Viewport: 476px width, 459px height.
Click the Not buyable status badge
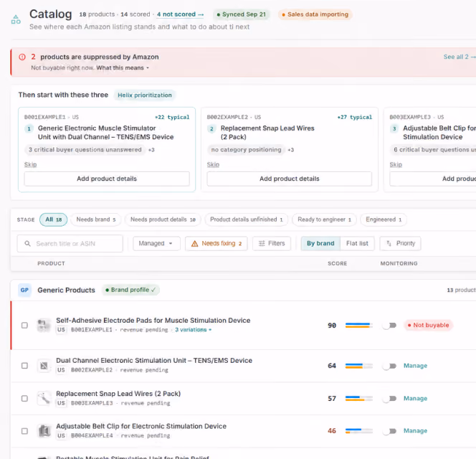pos(429,326)
